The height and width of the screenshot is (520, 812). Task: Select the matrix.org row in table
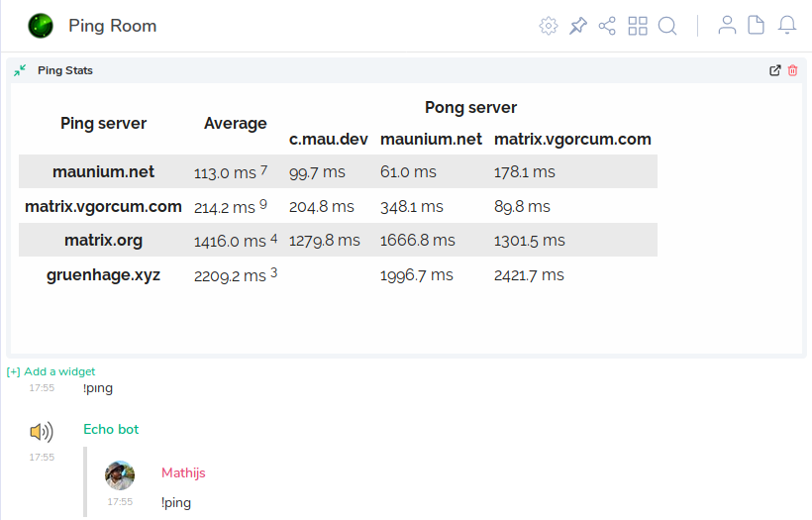pyautogui.click(x=104, y=240)
